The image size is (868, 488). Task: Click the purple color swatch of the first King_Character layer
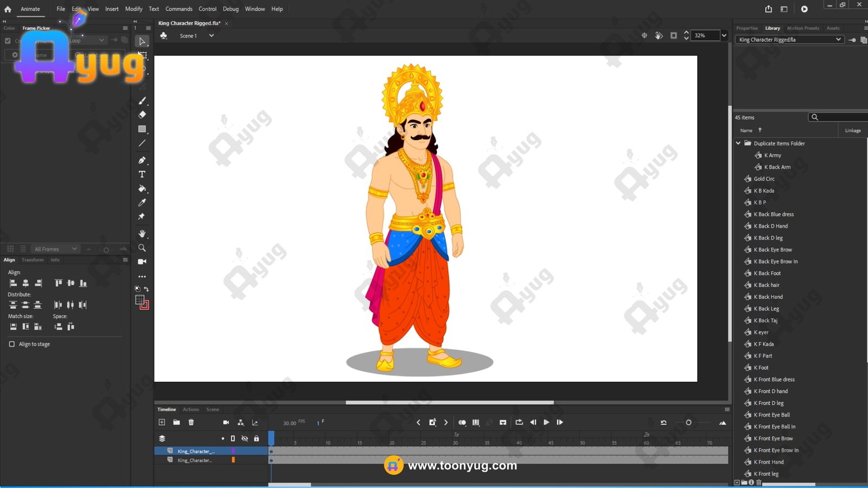click(233, 451)
